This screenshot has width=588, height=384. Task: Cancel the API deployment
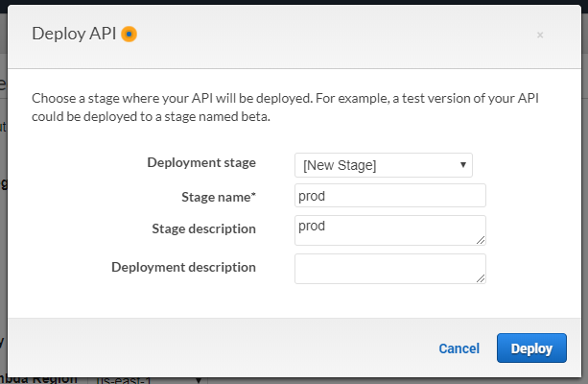tap(459, 348)
